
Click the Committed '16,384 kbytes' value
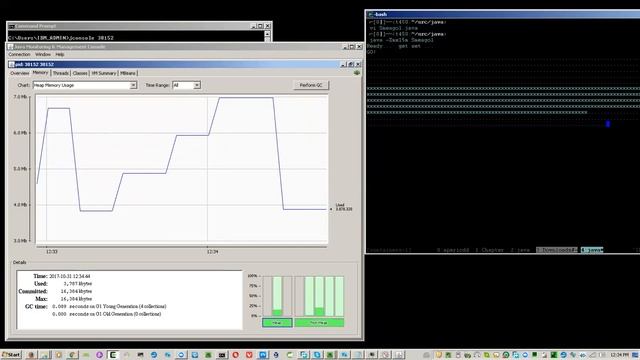[x=76, y=291]
